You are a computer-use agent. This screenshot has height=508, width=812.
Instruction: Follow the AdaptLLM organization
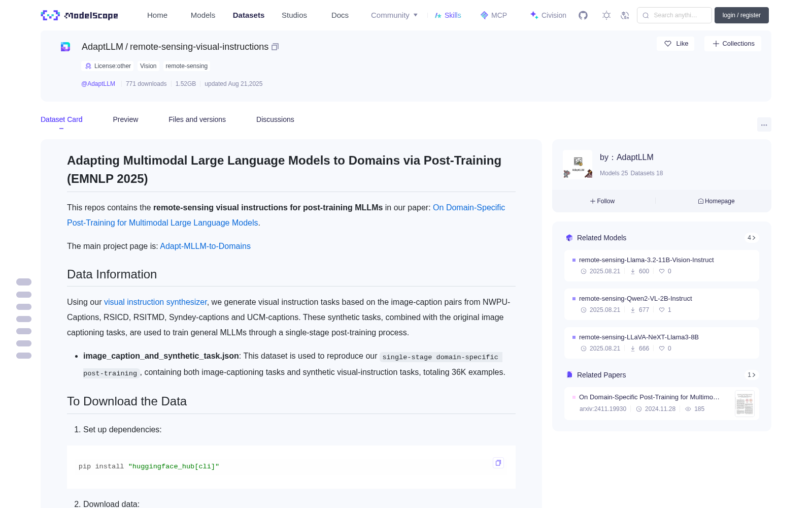(602, 201)
